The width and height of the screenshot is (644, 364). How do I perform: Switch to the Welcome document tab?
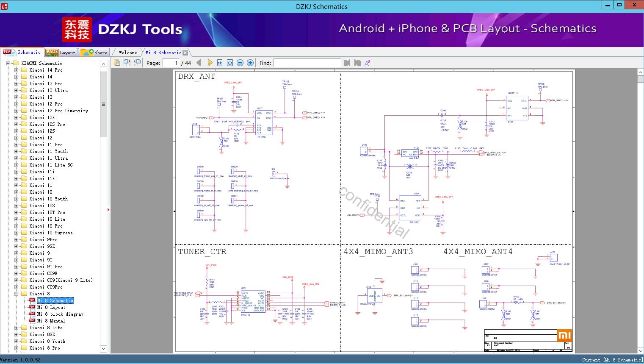point(128,53)
